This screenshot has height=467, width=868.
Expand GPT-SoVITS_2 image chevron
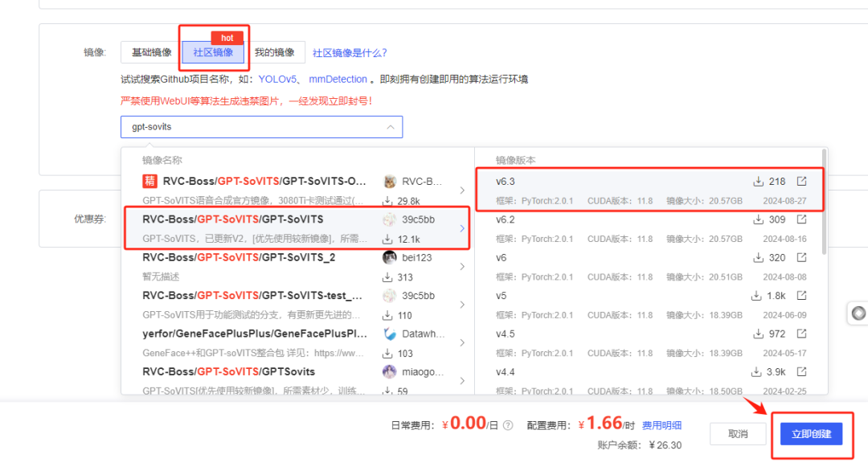click(462, 267)
